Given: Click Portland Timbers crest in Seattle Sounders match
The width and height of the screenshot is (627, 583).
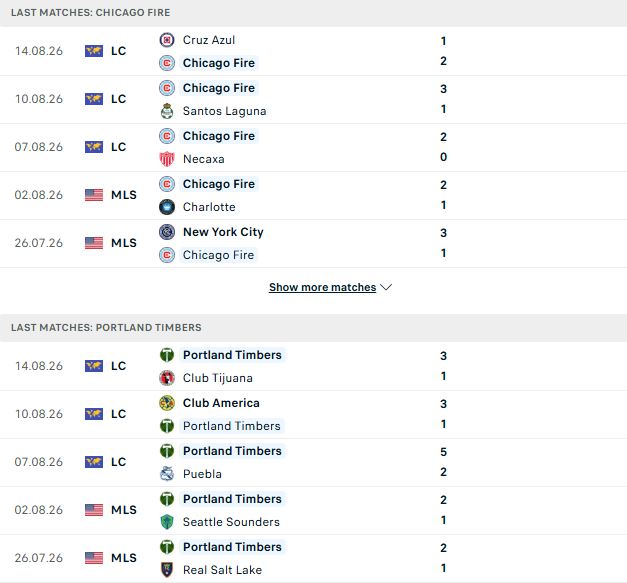Looking at the screenshot, I should [x=167, y=499].
